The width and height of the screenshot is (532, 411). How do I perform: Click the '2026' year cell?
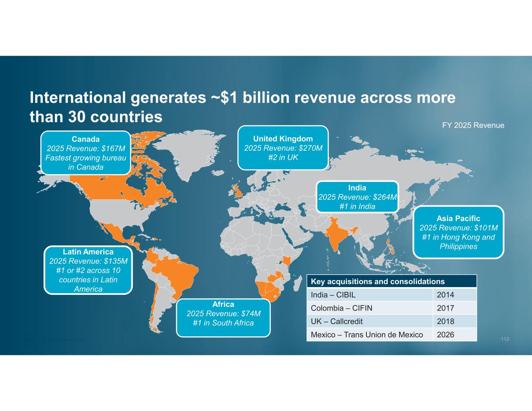pos(455,335)
